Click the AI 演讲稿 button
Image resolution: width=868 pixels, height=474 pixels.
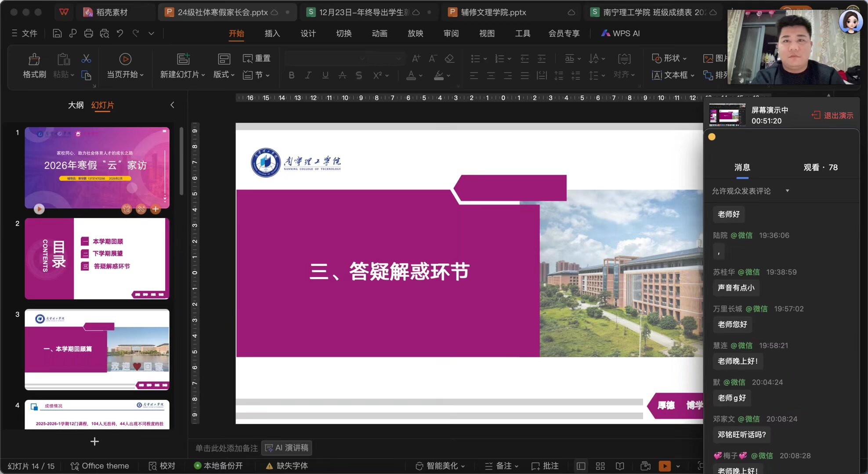tap(287, 448)
